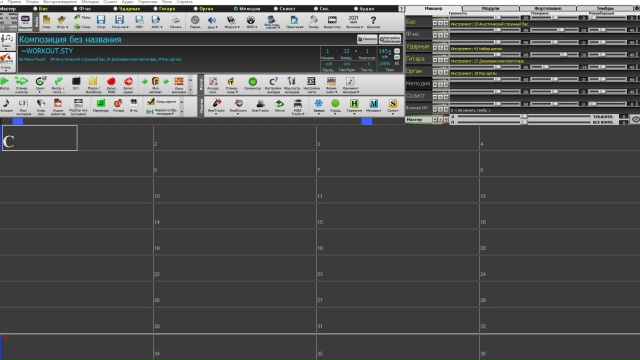
Task: Select the Орган track radio button
Action: coord(196,9)
